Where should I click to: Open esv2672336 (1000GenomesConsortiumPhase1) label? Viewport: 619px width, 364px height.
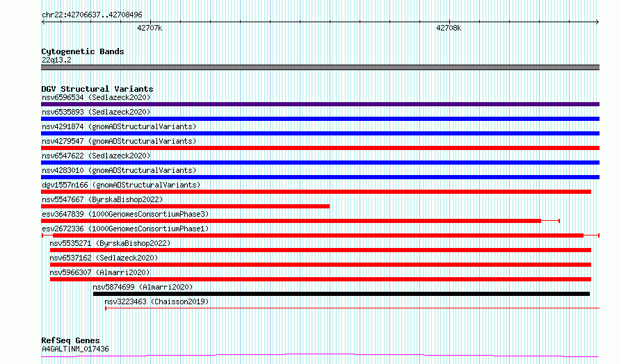coord(125,229)
